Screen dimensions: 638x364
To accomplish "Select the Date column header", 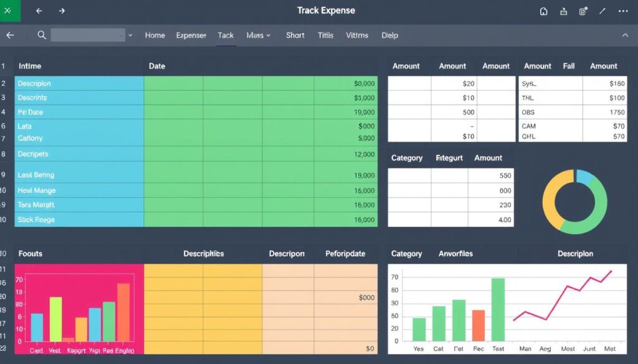I will click(157, 66).
